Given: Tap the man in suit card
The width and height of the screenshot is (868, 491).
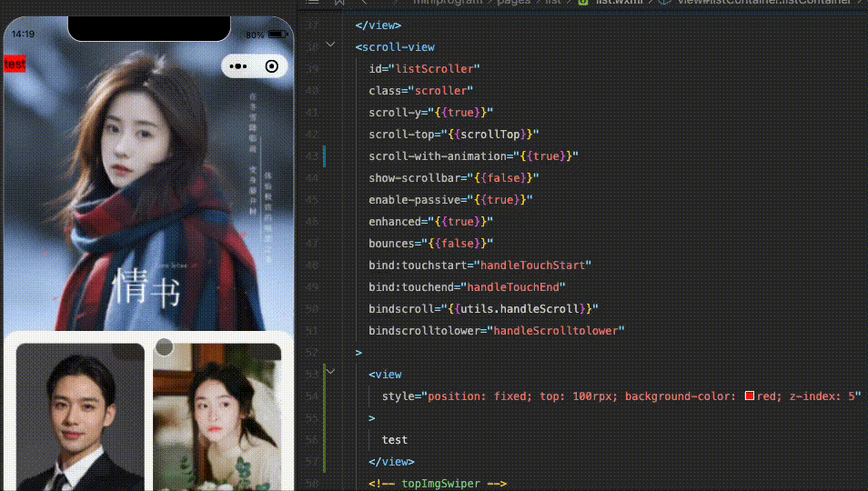Looking at the screenshot, I should pos(80,417).
